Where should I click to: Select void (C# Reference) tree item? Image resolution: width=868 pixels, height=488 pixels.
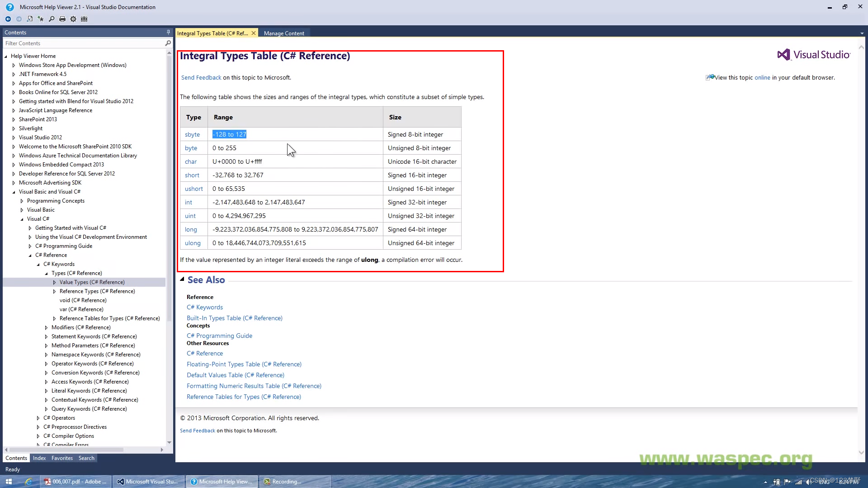(83, 300)
